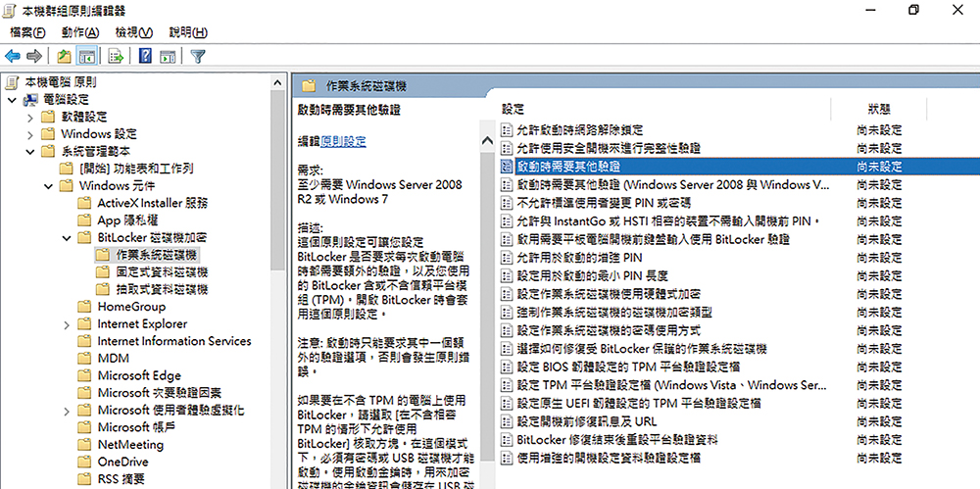Select Internet Information Services folder

point(174,341)
